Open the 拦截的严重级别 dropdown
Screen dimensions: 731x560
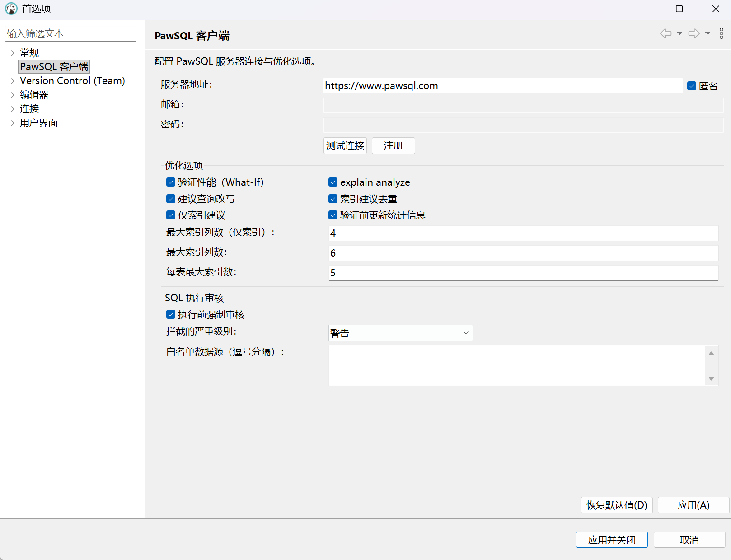tap(400, 333)
